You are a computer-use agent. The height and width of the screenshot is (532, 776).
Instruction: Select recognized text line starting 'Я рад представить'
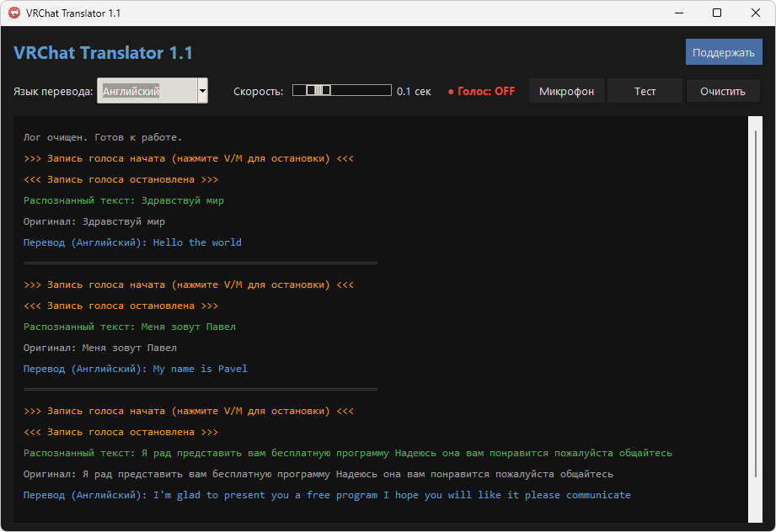[347, 453]
